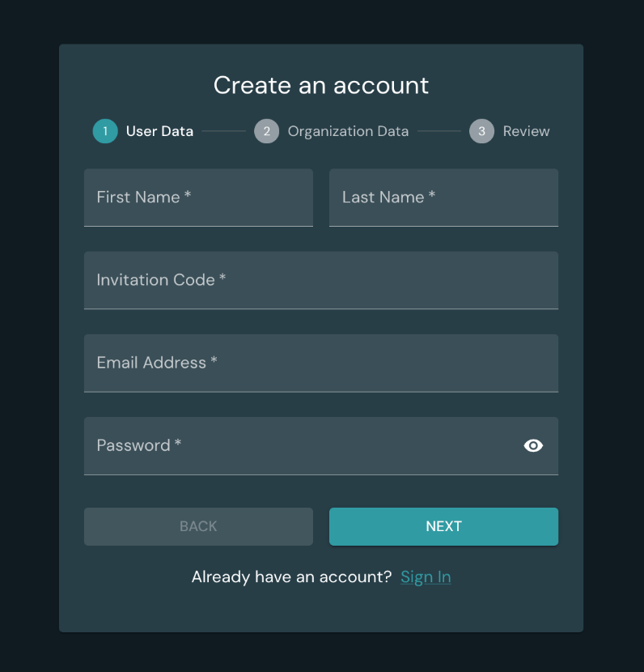Viewport: 644px width, 672px height.
Task: Click the disabled BACK button
Action: coord(198,526)
